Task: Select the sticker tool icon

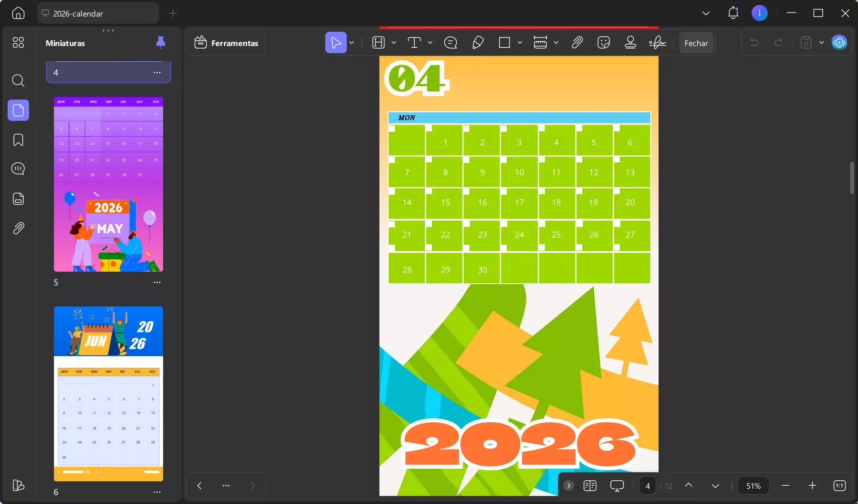Action: 603,43
